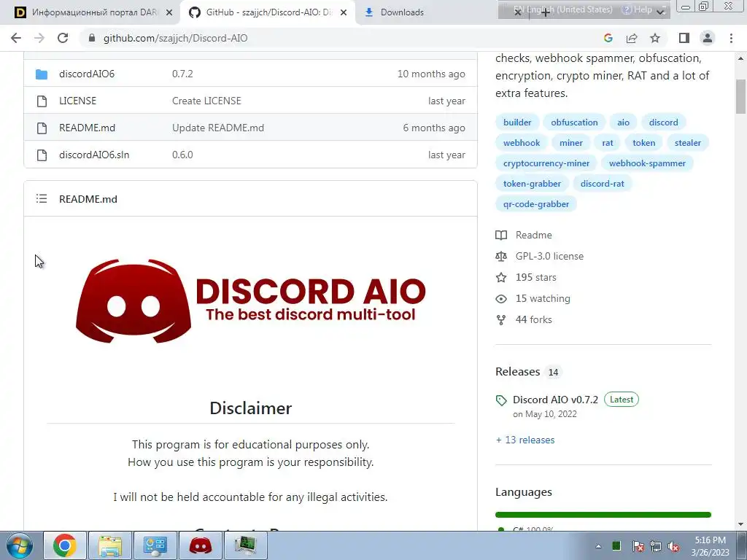Click the rat topic tag
The image size is (747, 560).
click(608, 143)
